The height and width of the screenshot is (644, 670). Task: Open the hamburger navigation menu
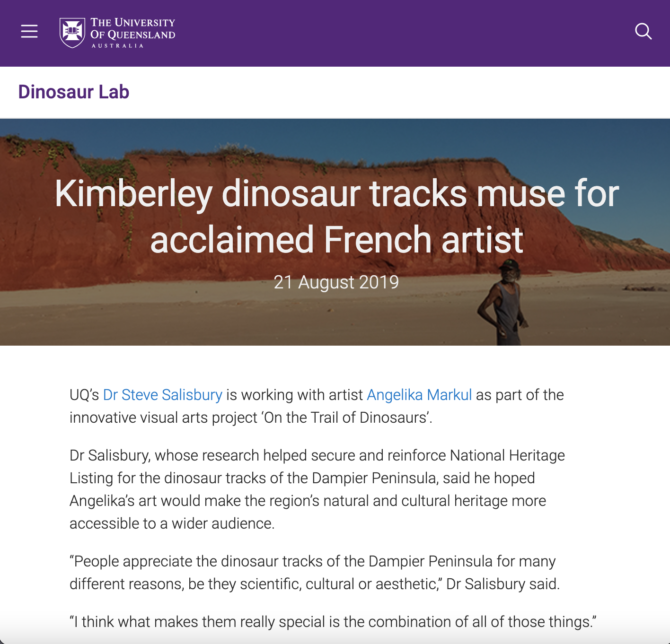pos(29,31)
